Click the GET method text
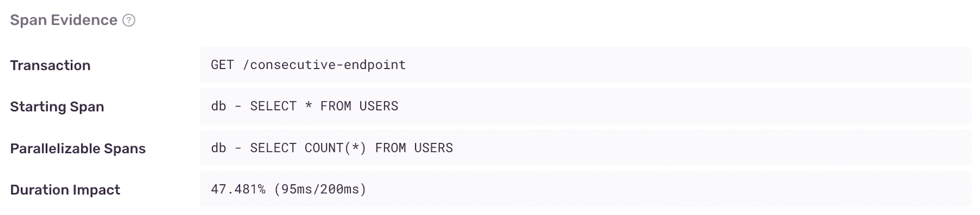The width and height of the screenshot is (980, 215). [222, 65]
